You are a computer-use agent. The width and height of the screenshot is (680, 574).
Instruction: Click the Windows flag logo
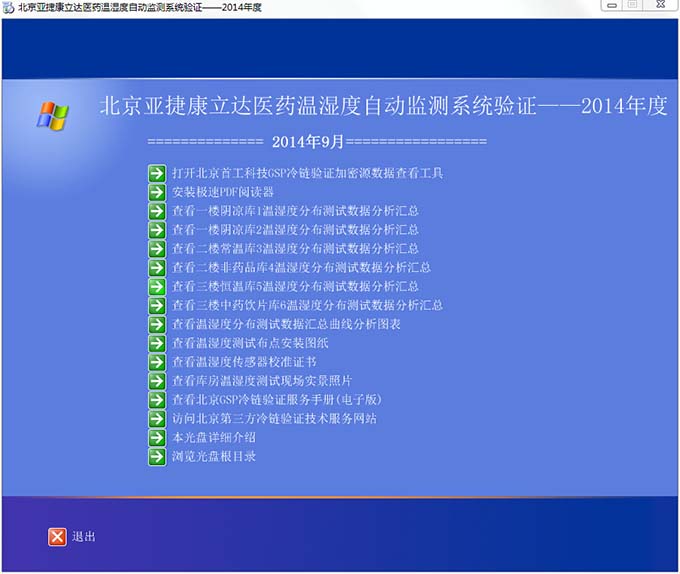tap(52, 116)
